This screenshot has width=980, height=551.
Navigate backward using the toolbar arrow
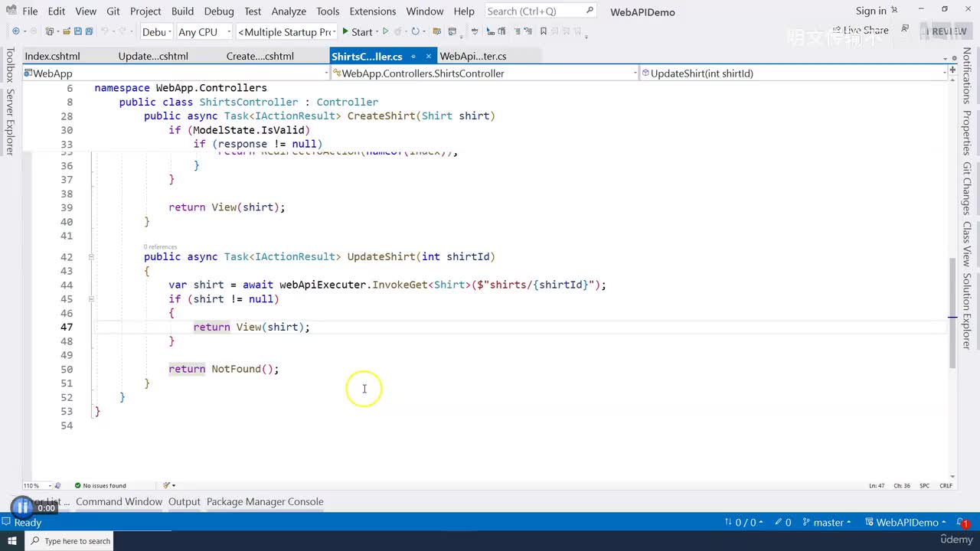coord(15,31)
